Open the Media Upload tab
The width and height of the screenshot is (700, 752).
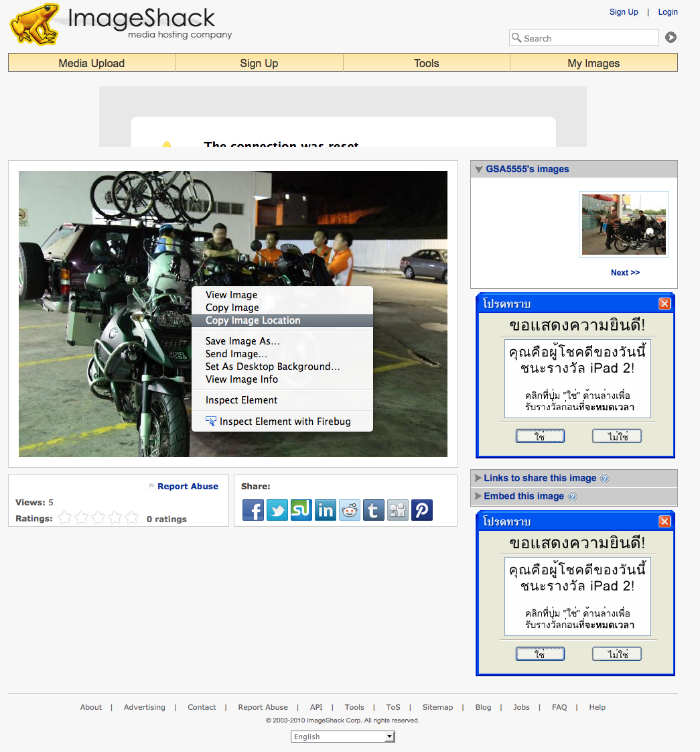92,63
